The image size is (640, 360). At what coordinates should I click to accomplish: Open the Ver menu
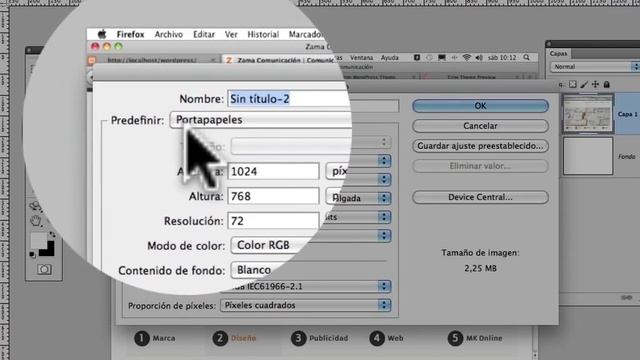point(231,34)
